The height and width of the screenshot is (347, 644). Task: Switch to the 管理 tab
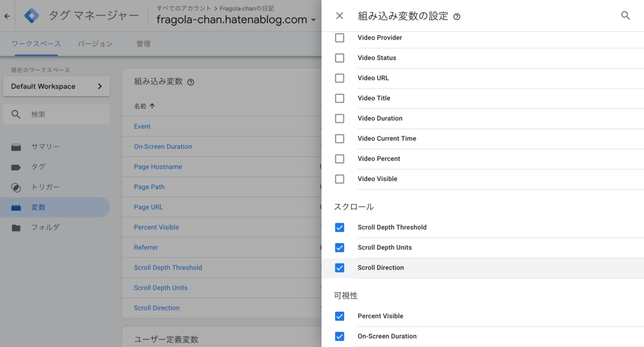(x=143, y=44)
